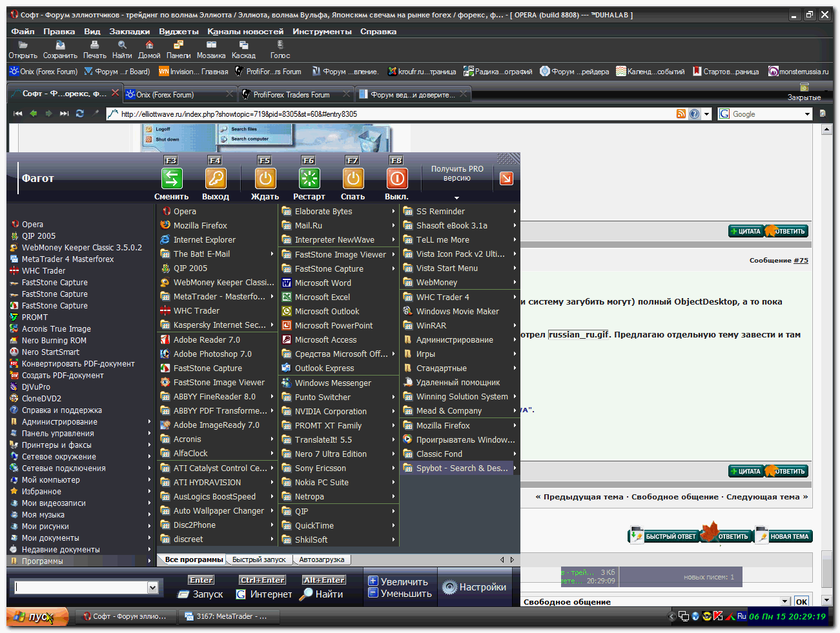Click the Настройки settings button
Image resolution: width=840 pixels, height=633 pixels.
point(475,587)
